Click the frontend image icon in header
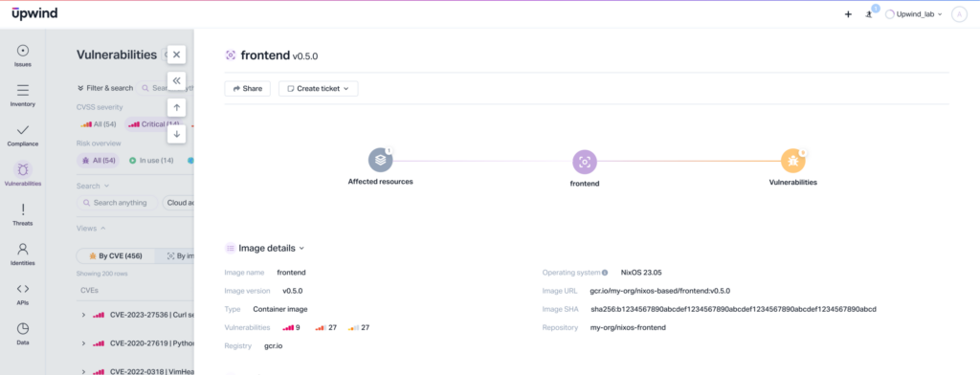The height and width of the screenshot is (375, 980). click(230, 55)
